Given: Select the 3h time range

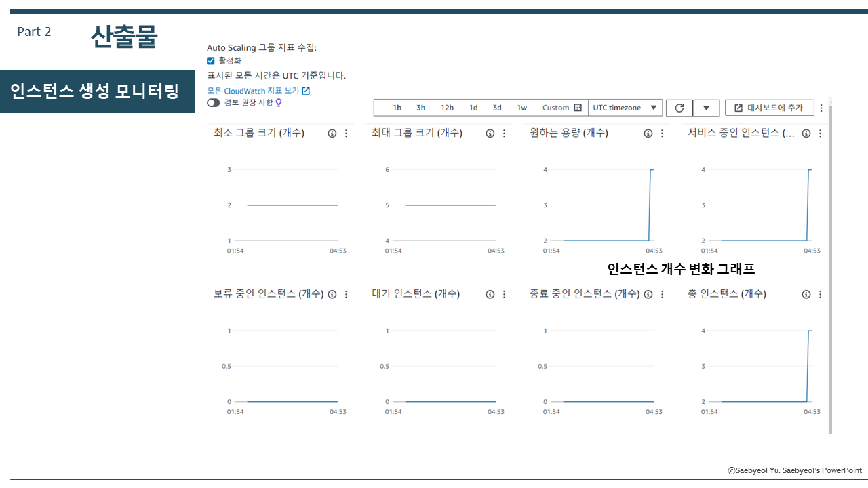Looking at the screenshot, I should click(421, 108).
